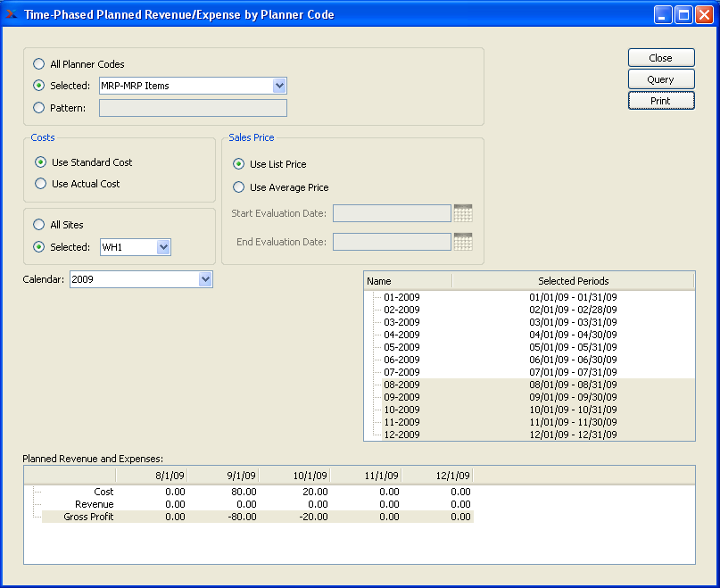Switch to Use Average Price
Viewport: 720px width, 588px height.
(238, 187)
